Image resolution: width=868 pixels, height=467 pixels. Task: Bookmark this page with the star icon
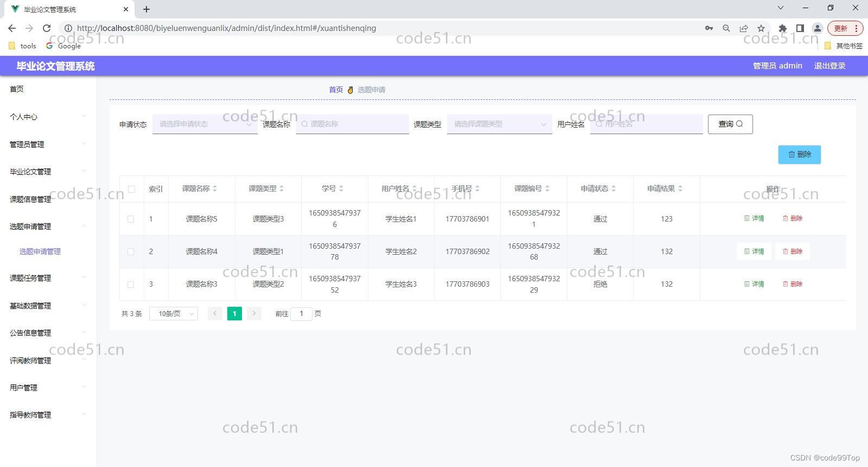click(761, 28)
